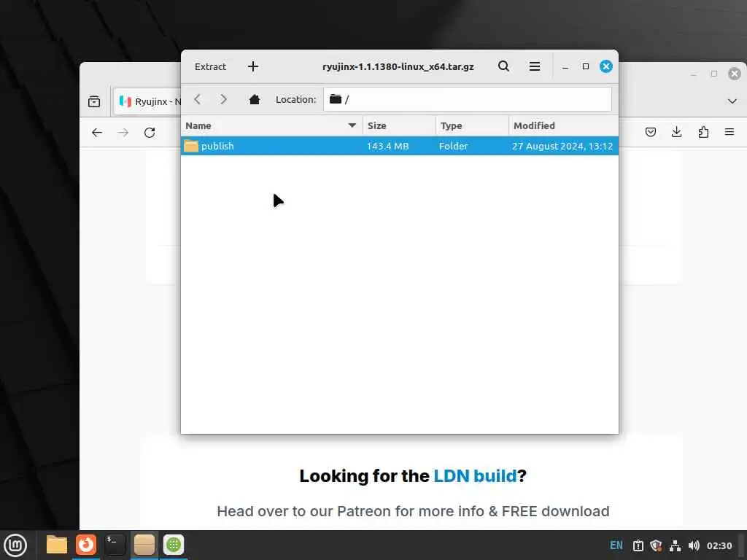Open the Ryujinx tab in Firefox

click(149, 101)
